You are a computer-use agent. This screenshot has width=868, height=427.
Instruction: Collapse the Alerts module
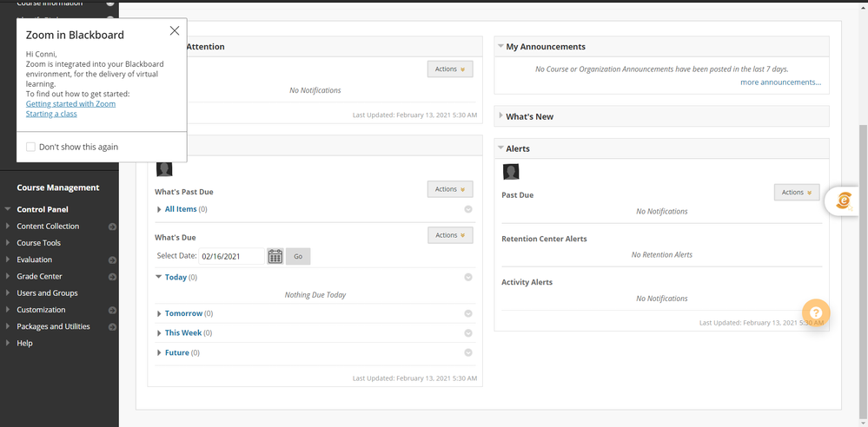[x=500, y=148]
